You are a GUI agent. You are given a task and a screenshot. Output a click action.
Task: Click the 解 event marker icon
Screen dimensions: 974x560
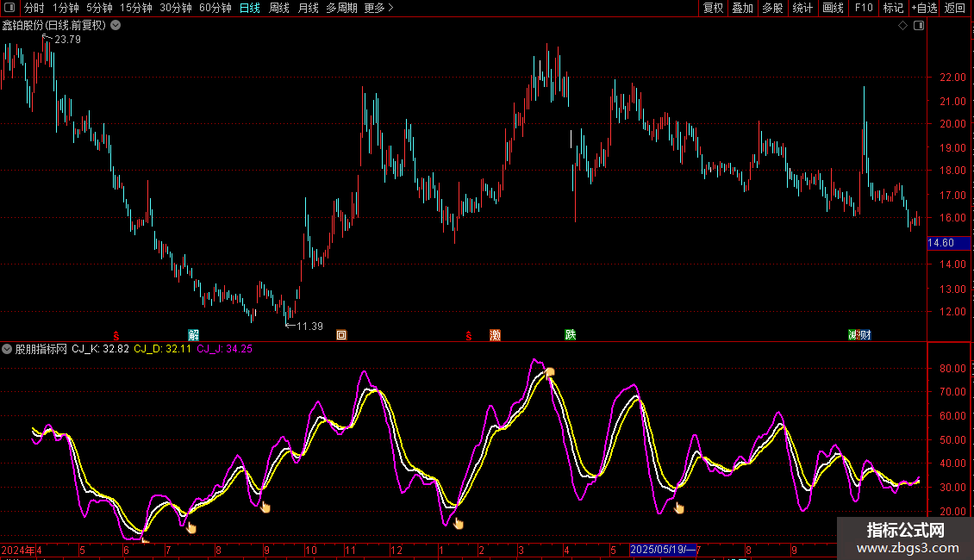[x=194, y=334]
